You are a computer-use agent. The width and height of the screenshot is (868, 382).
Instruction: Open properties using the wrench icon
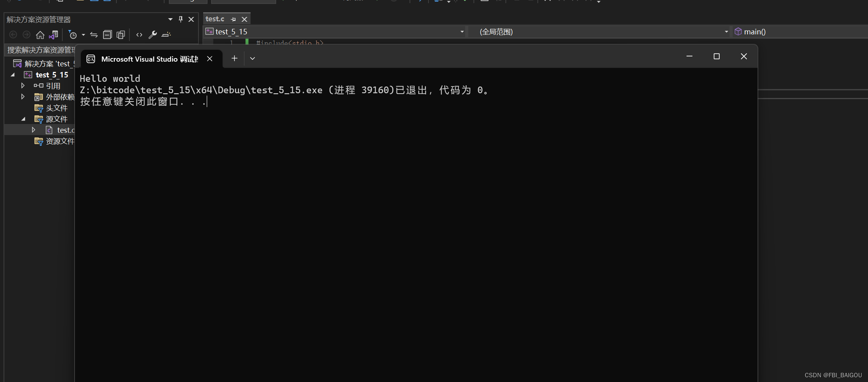click(153, 34)
